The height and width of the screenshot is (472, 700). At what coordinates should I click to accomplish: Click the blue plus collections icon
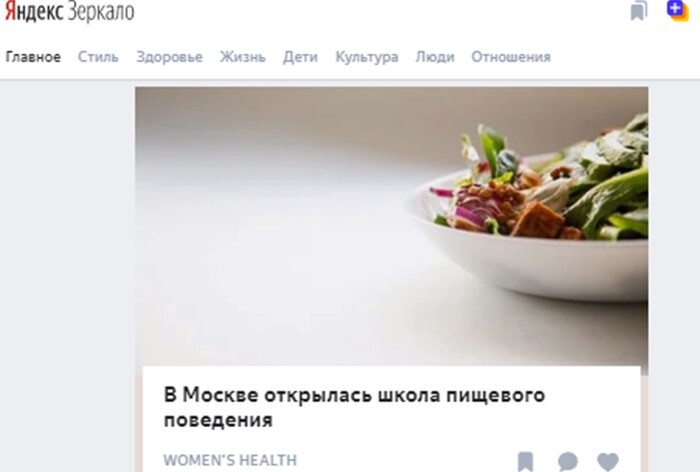coord(678,10)
